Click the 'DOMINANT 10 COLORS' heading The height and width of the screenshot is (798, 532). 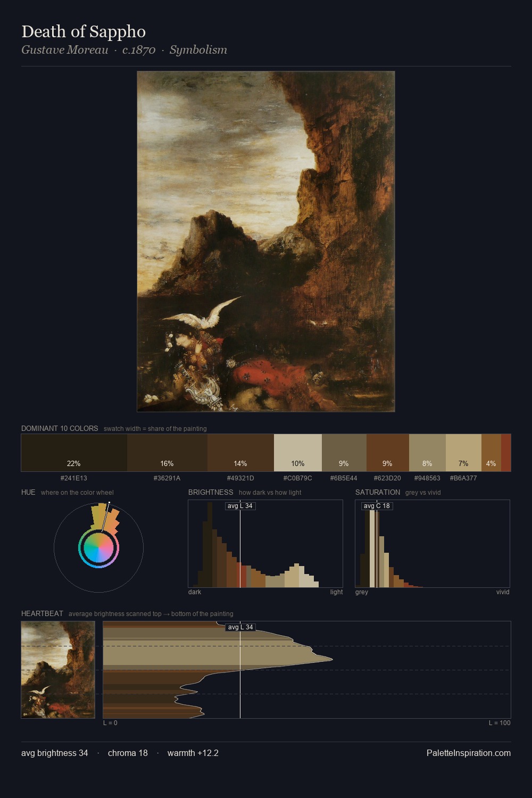[x=60, y=428]
